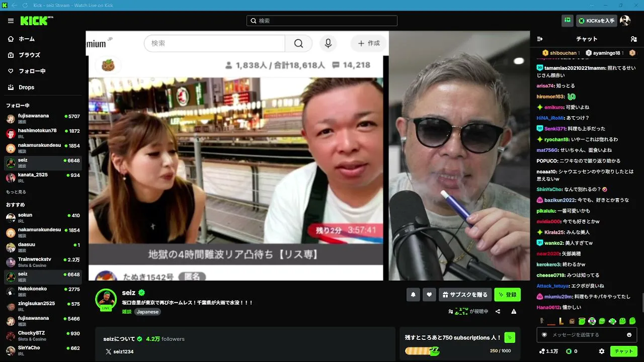Click the green 登録 subscribe button
The height and width of the screenshot is (362, 644).
point(507,295)
